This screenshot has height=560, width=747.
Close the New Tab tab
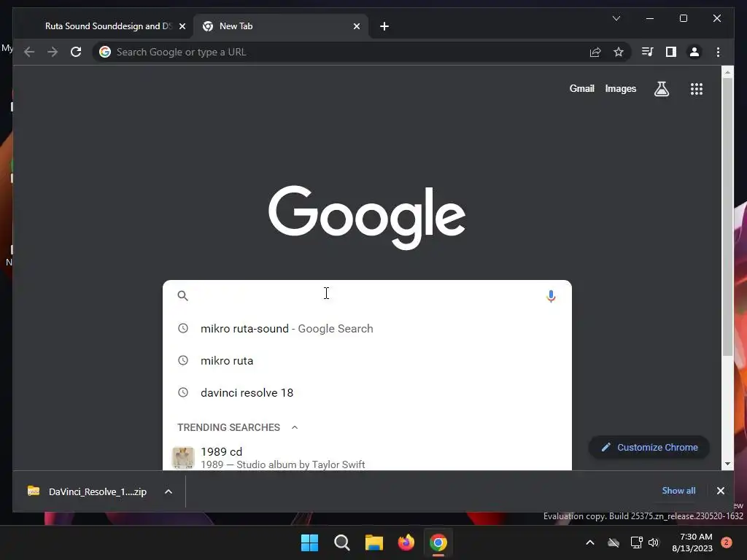pos(356,26)
